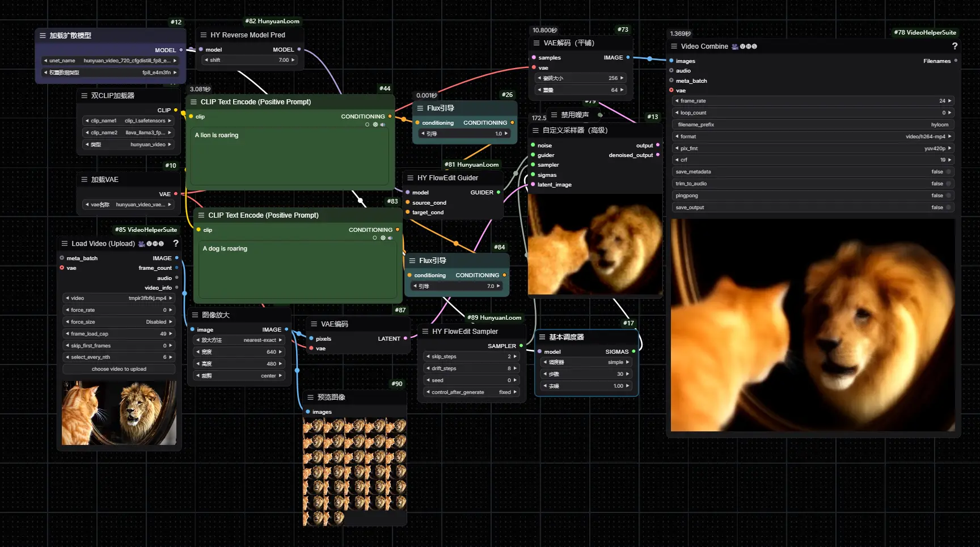Click the 禁用噪声 node collapse dot
The height and width of the screenshot is (547, 980).
pos(600,115)
